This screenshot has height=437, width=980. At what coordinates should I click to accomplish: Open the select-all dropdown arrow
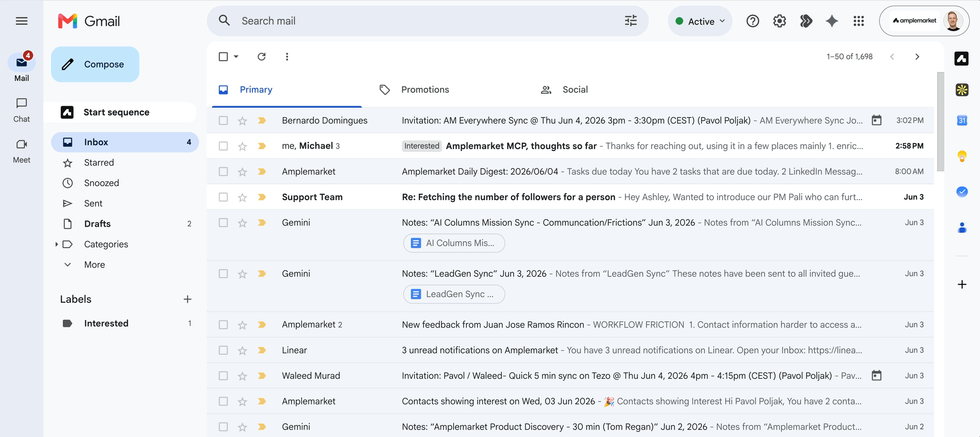click(x=236, y=57)
